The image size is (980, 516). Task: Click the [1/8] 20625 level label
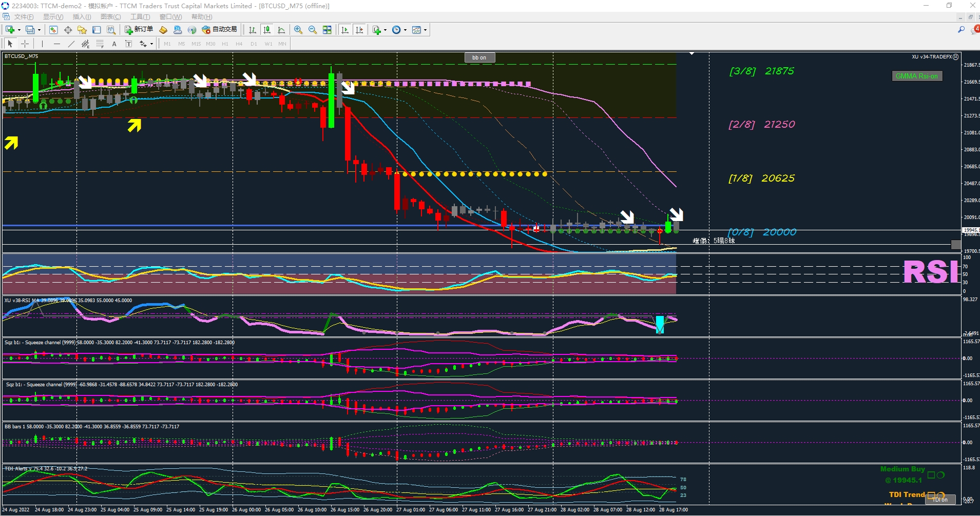click(762, 178)
